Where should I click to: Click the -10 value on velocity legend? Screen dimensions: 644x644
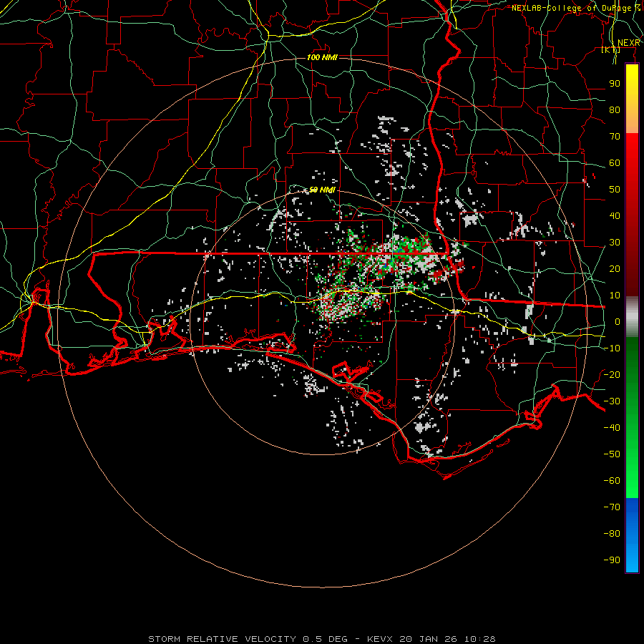(612, 348)
